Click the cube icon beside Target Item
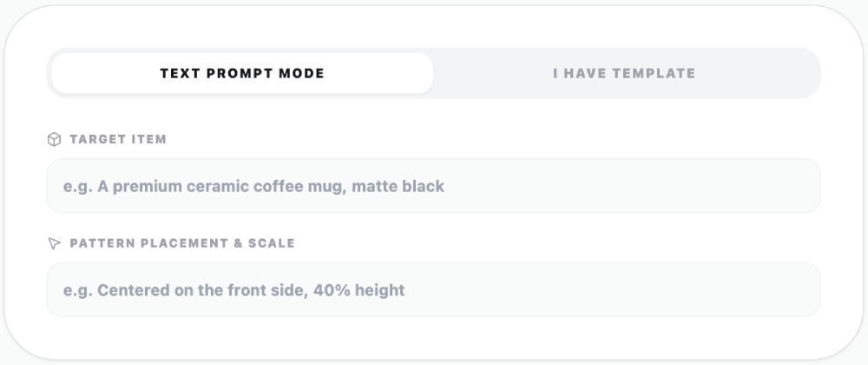Image resolution: width=868 pixels, height=365 pixels. 54,140
